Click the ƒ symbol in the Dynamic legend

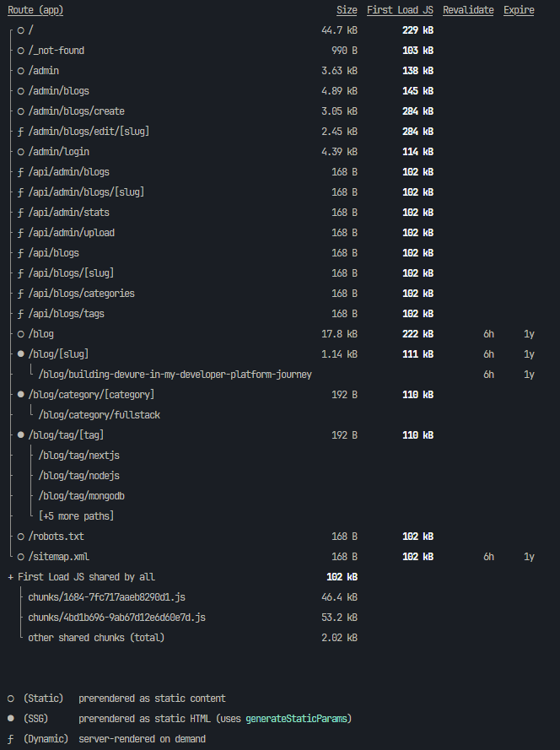click(x=10, y=739)
